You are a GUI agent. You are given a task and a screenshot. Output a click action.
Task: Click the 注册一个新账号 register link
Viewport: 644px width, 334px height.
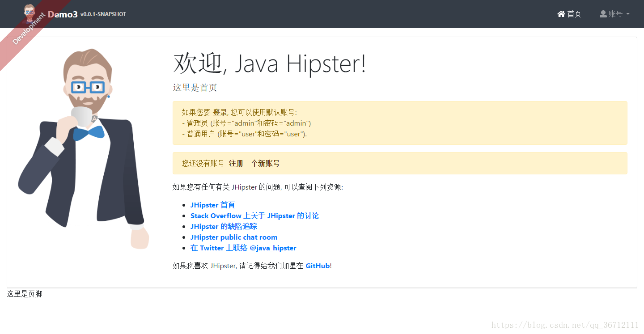[x=254, y=163]
